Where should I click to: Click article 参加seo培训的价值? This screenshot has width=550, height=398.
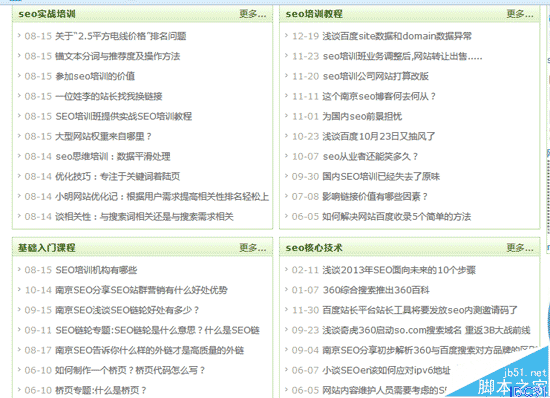[95, 76]
